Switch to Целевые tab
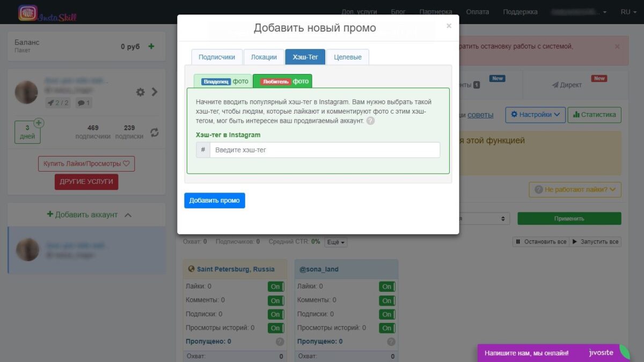The width and height of the screenshot is (644, 362). 348,57
